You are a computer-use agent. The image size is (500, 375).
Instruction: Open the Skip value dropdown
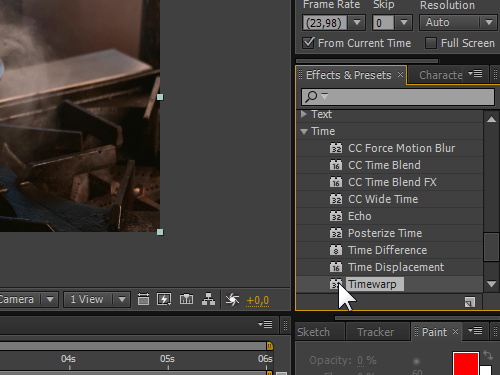point(404,23)
